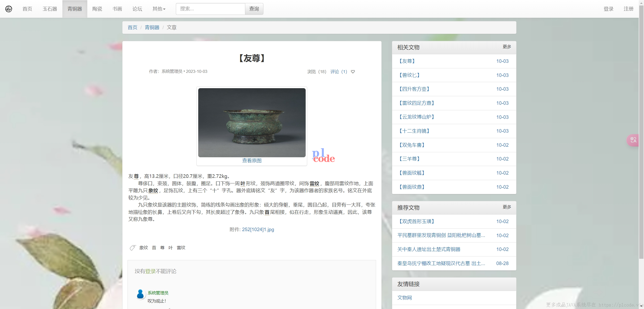Click the 友尊 bronze vessel image
Screen dimensions: 644x309
click(252, 123)
